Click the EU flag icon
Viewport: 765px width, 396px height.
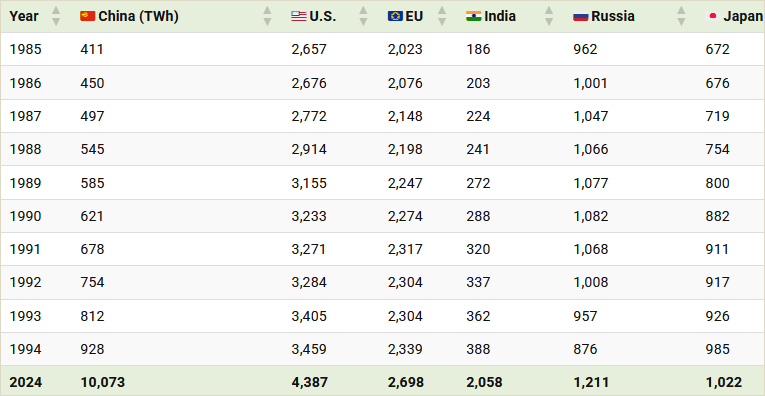pos(395,16)
